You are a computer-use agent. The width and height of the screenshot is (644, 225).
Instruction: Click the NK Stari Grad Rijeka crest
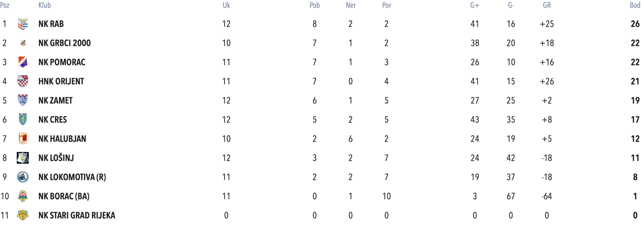[x=23, y=215]
